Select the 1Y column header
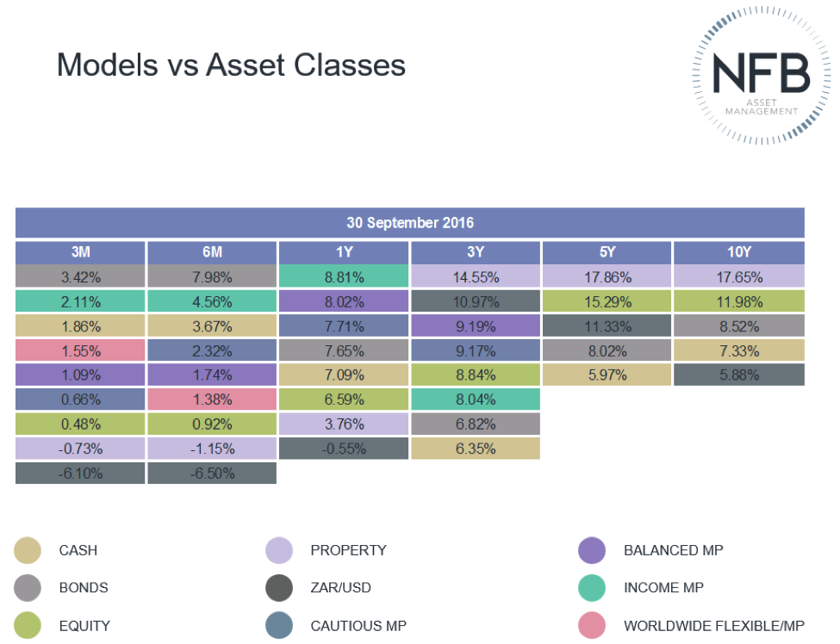This screenshot has width=840, height=644. pos(344,252)
